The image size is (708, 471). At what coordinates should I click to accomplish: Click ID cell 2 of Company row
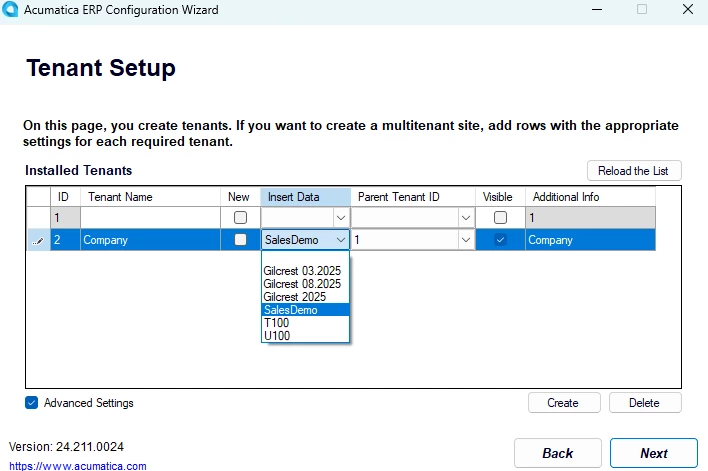click(65, 240)
